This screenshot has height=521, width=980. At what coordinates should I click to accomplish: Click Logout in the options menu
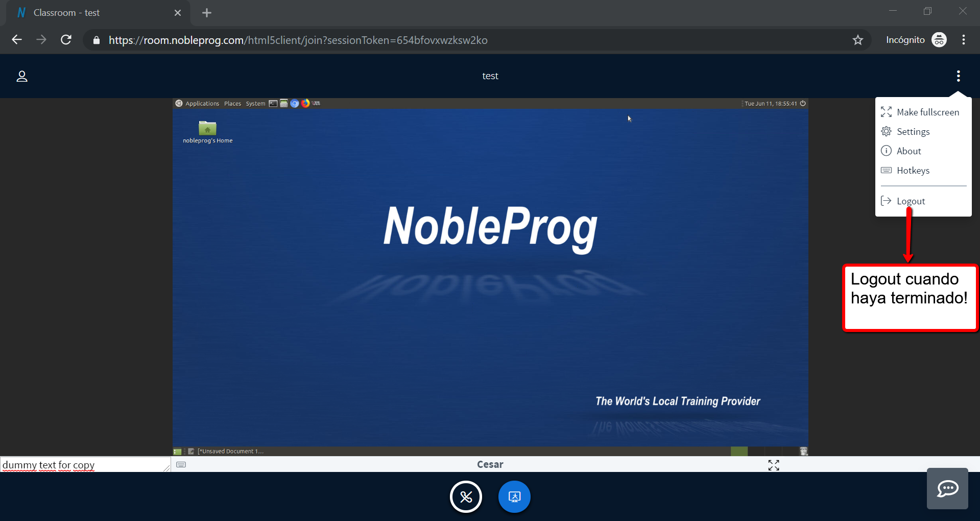coord(903,201)
